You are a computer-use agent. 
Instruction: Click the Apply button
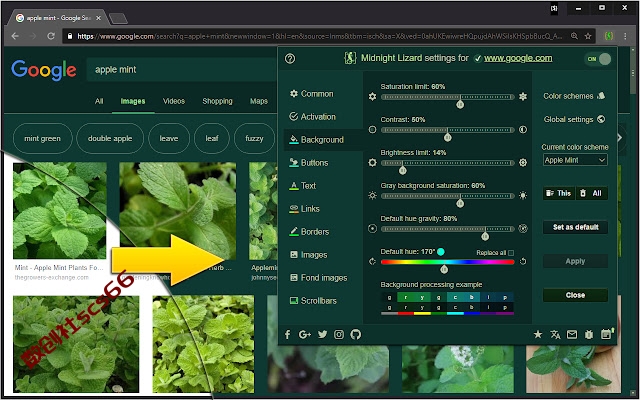tap(575, 261)
